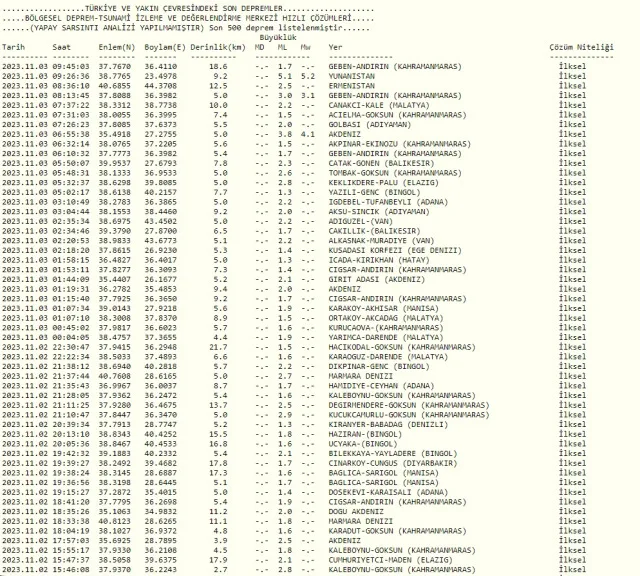This screenshot has height=576, width=640.
Task: Click the Büyüklük heading
Action: tap(278, 38)
